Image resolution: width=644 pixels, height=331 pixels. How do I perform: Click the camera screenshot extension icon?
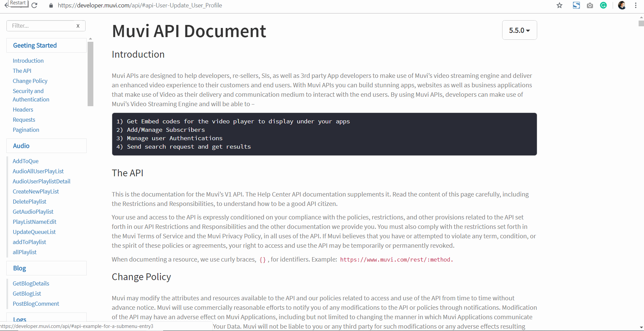coord(590,5)
